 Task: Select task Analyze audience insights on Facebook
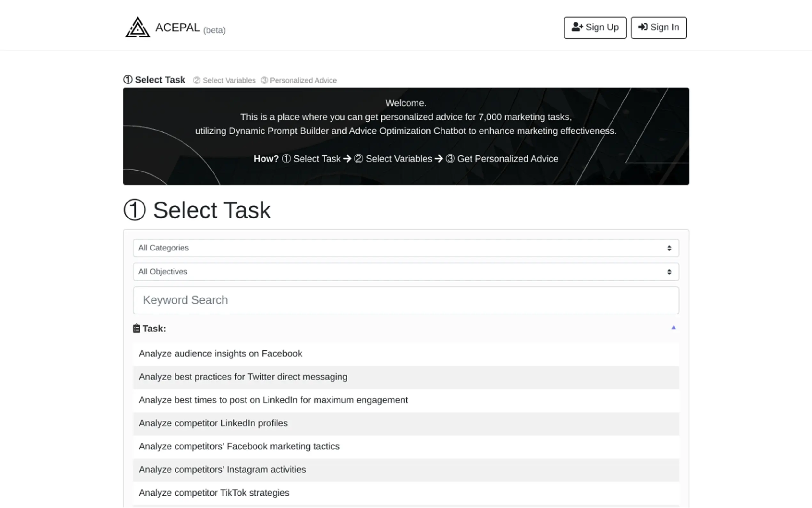pyautogui.click(x=221, y=353)
